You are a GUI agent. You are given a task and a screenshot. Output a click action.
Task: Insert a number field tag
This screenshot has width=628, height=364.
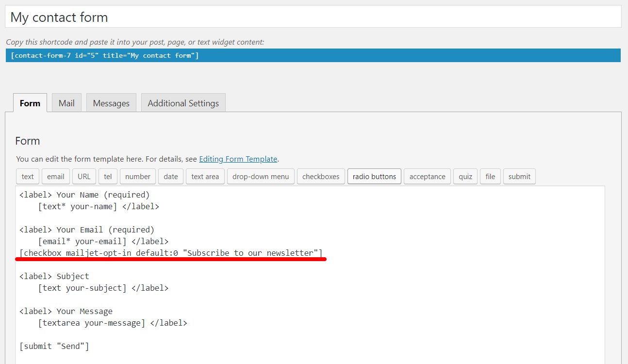137,177
